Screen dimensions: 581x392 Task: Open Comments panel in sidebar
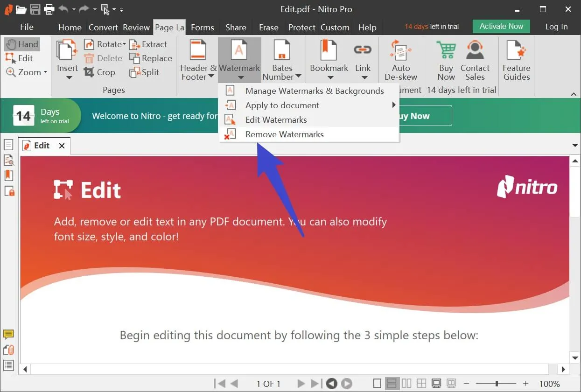pos(8,334)
